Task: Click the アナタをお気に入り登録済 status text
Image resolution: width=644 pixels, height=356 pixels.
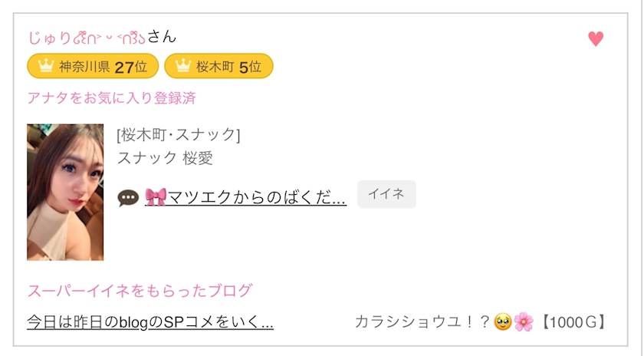Action: tap(111, 98)
